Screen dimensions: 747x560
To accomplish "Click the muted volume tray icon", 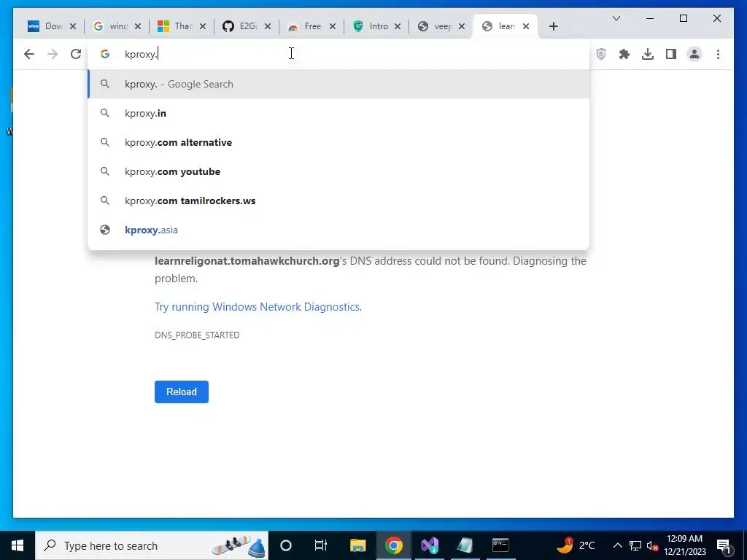I will (652, 545).
